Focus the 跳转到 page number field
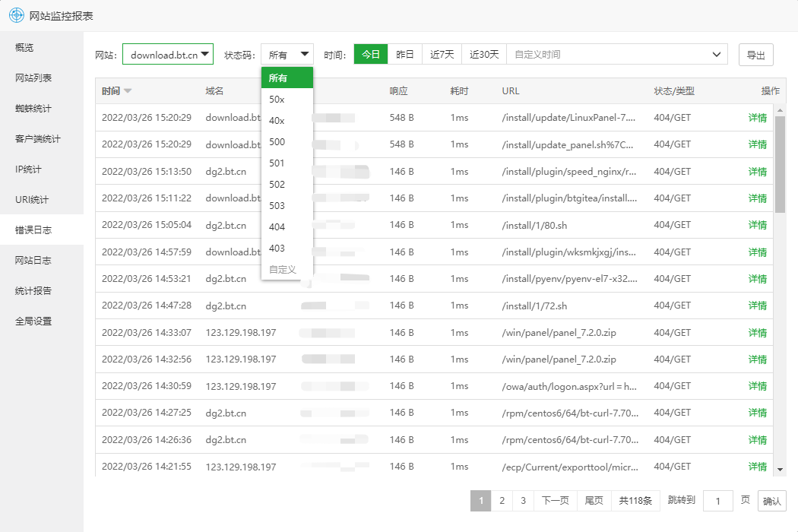The height and width of the screenshot is (532, 798). click(x=717, y=501)
